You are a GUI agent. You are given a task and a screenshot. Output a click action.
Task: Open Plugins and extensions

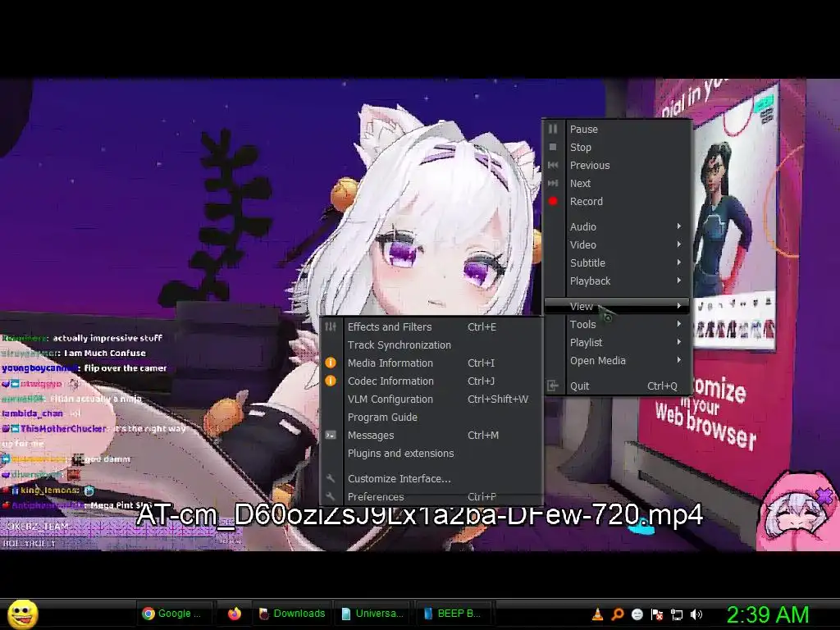(431, 454)
